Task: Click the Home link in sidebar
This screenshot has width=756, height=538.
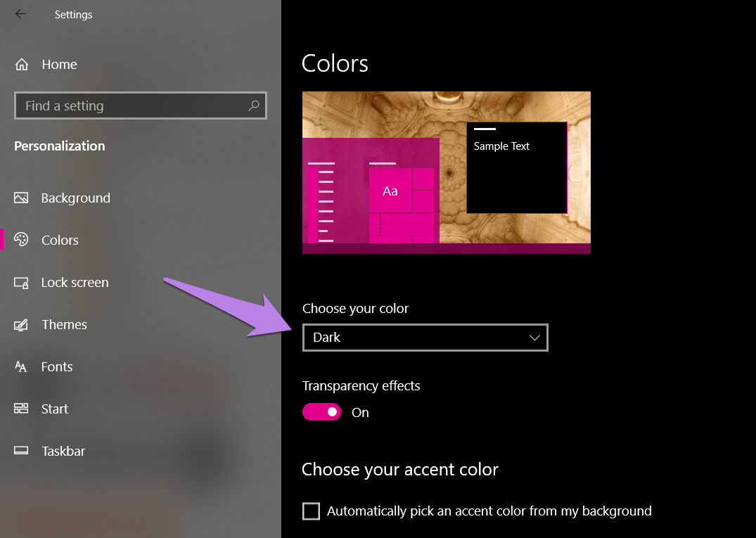Action: [59, 65]
